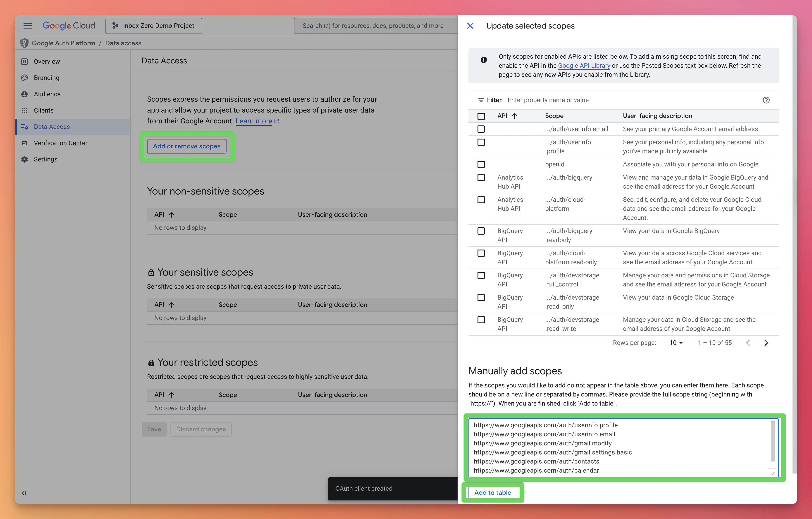Close the Update selected scopes panel

point(470,26)
